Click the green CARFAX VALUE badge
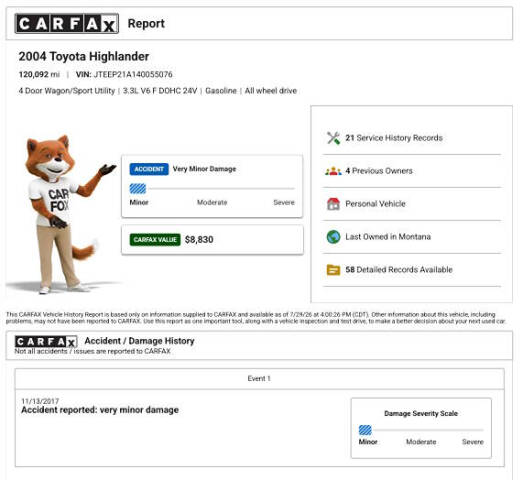 tap(155, 239)
